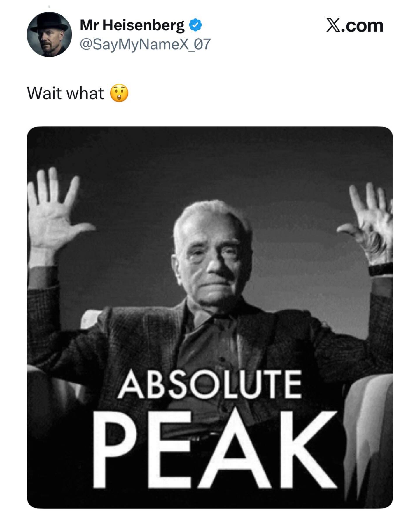Click the black hat in the profile avatar
Image resolution: width=420 pixels, height=525 pixels.
click(x=50, y=23)
